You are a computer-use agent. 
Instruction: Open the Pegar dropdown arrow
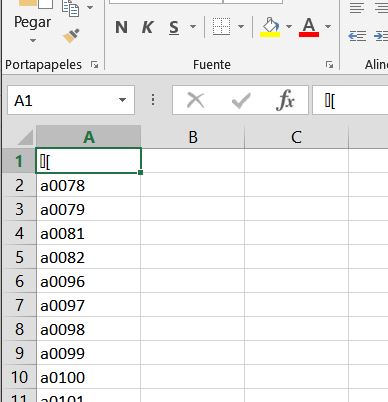click(x=32, y=41)
